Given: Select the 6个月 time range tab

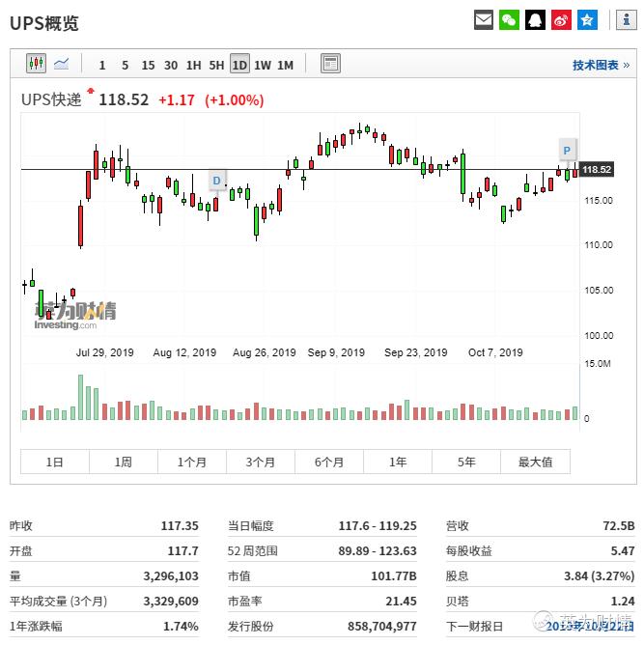Looking at the screenshot, I should pyautogui.click(x=329, y=462).
